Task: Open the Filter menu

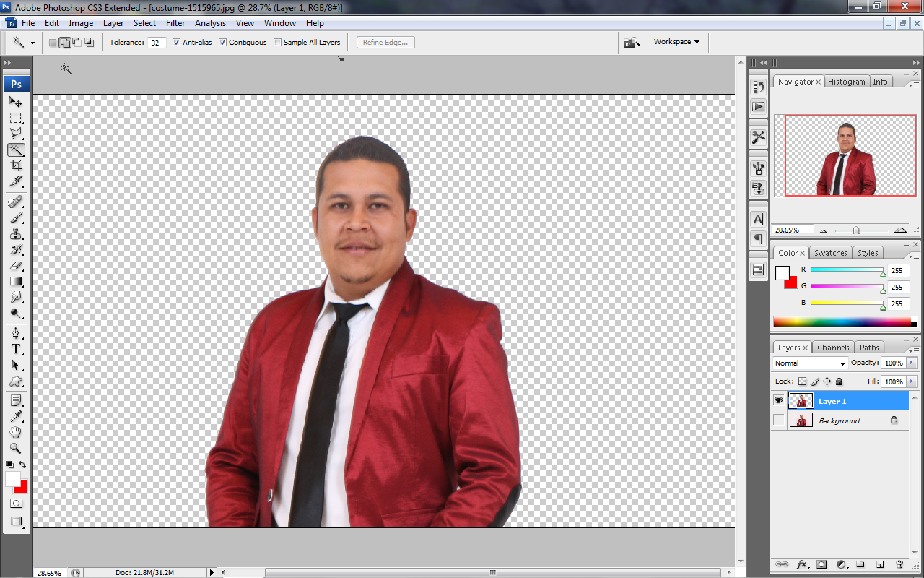Action: (175, 22)
